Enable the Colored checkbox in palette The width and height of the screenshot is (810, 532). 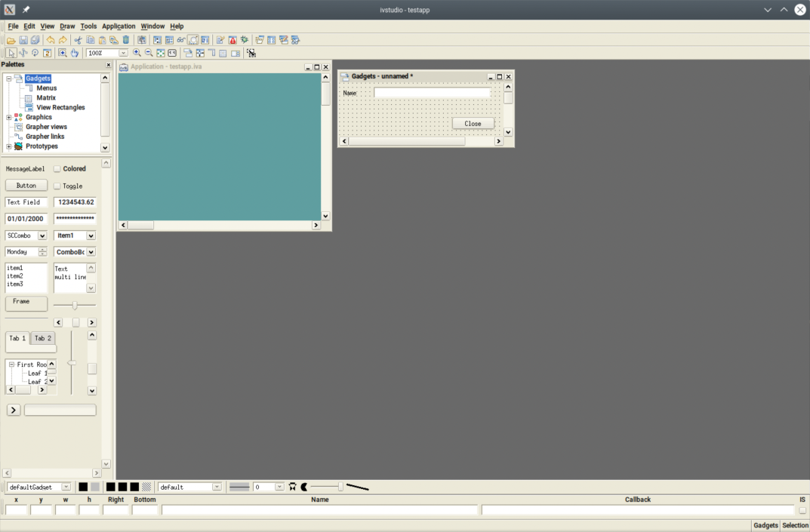(x=57, y=169)
